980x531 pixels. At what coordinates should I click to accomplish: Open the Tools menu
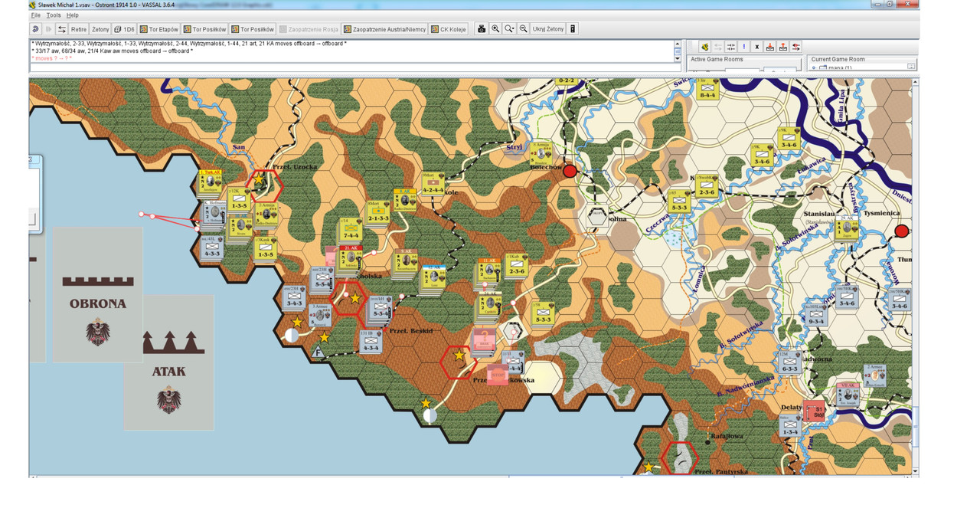[x=53, y=15]
